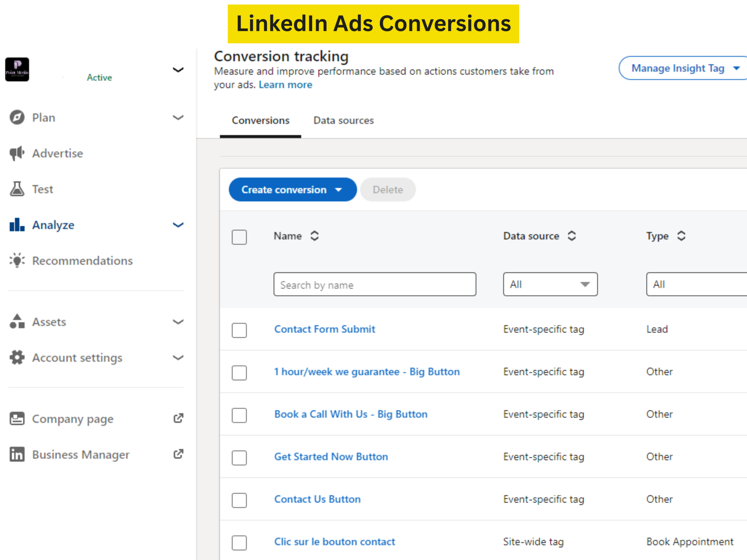The image size is (747, 560).
Task: Sort table by Name column arrows
Action: tap(314, 236)
